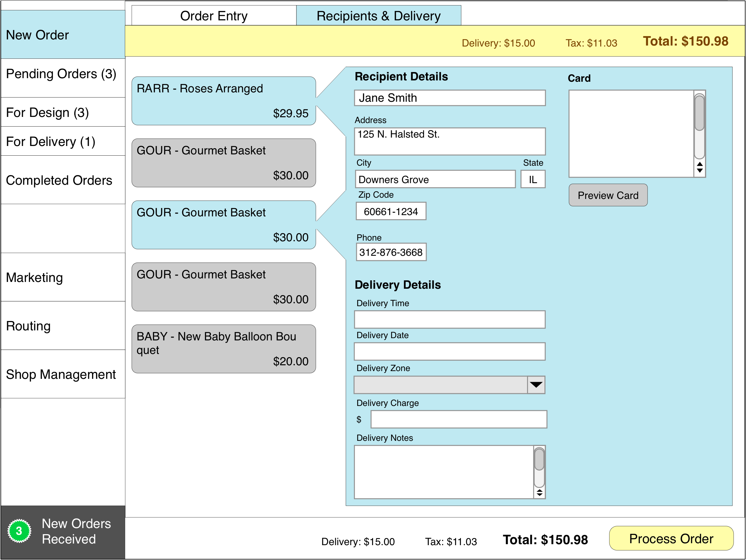Click the New Orders Received notification badge

(x=19, y=530)
